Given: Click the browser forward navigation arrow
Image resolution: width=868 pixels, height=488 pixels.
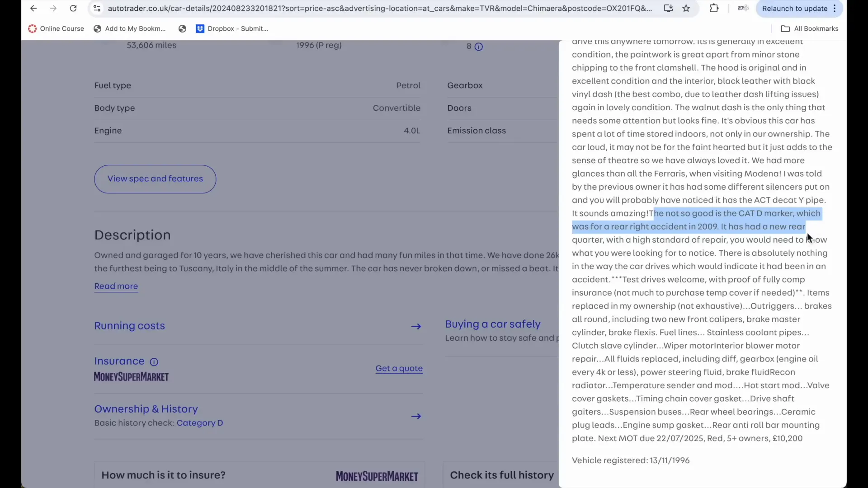Looking at the screenshot, I should coord(52,8).
